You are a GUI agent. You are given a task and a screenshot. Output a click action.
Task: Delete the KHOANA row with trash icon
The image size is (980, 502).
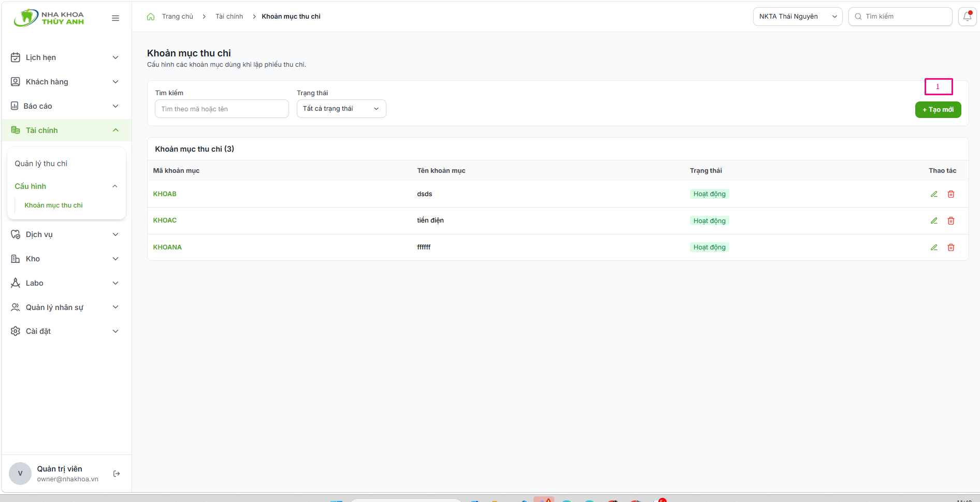point(951,247)
